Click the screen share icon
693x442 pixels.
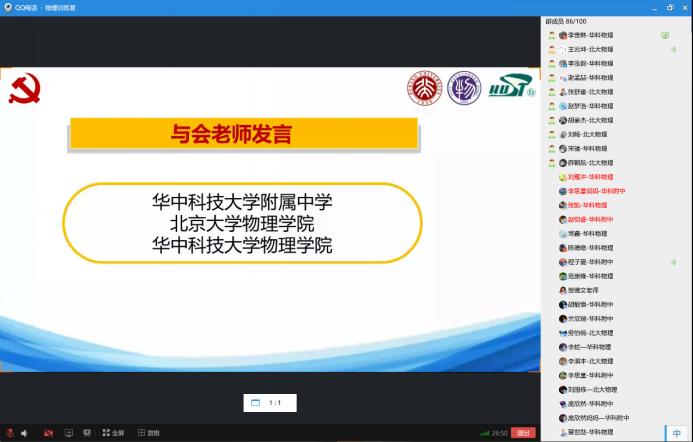[68, 433]
